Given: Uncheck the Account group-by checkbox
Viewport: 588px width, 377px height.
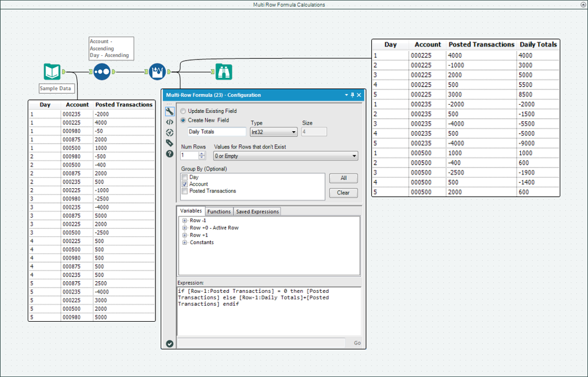Looking at the screenshot, I should pyautogui.click(x=185, y=184).
